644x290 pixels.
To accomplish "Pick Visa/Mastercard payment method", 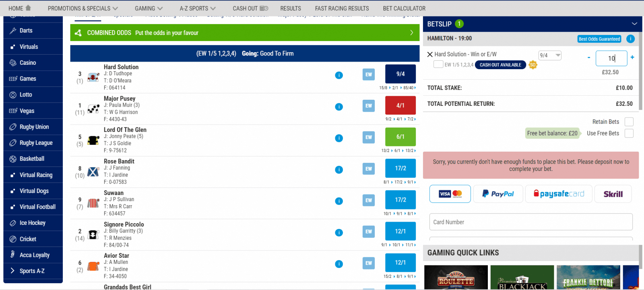I will click(x=450, y=194).
